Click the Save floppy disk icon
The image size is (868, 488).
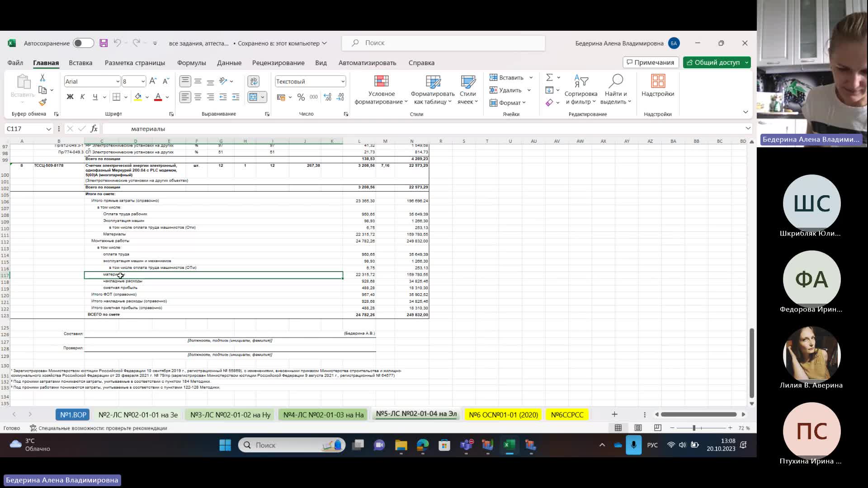pos(104,43)
